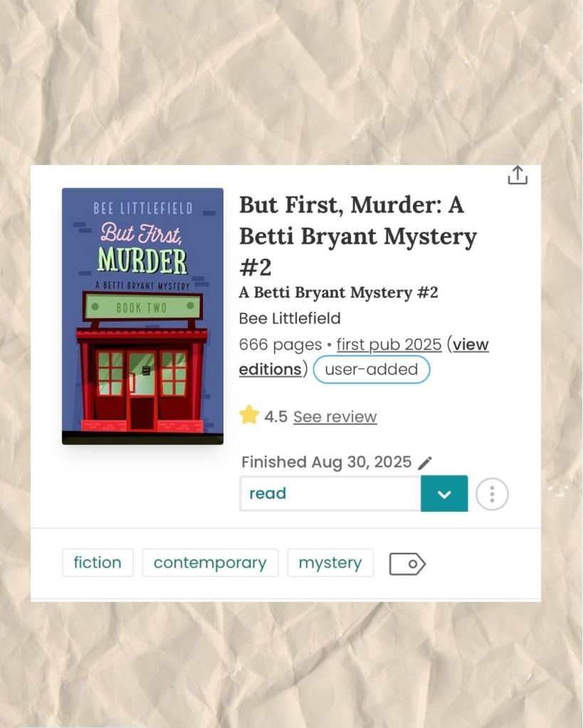This screenshot has width=583, height=728.
Task: Open 'A Betti Bryant Mystery #2' series link
Action: 338,292
